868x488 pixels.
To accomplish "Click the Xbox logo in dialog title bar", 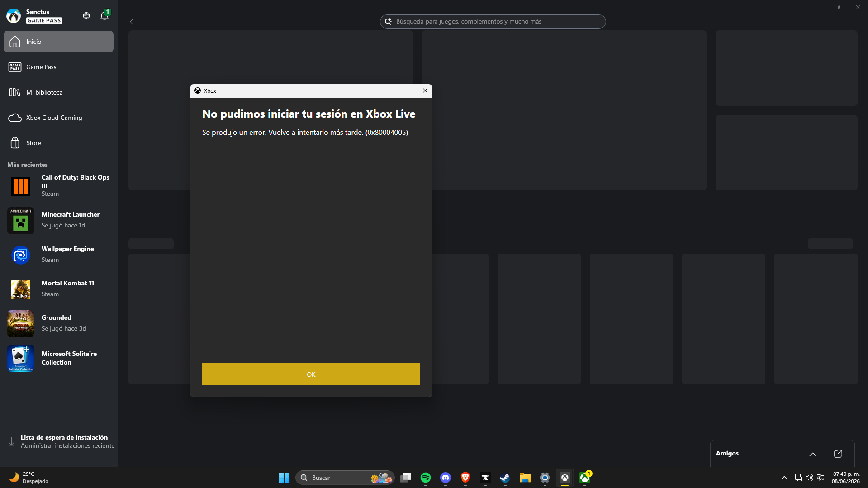I will tap(198, 90).
